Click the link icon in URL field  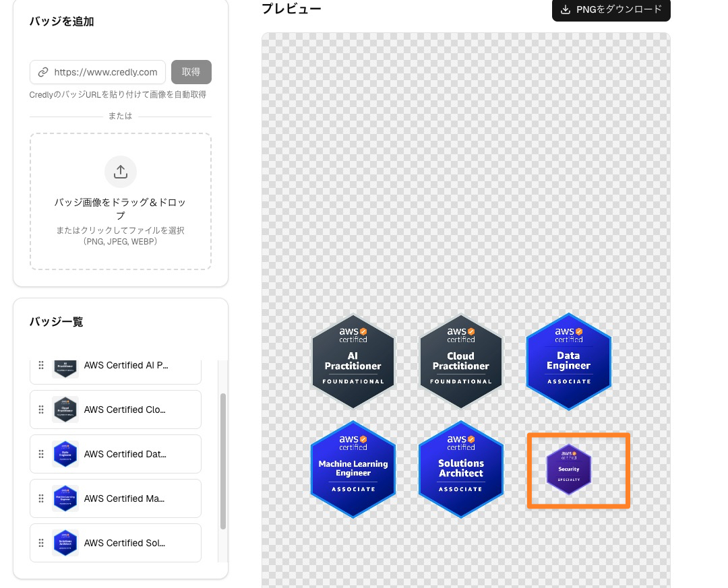click(x=43, y=72)
